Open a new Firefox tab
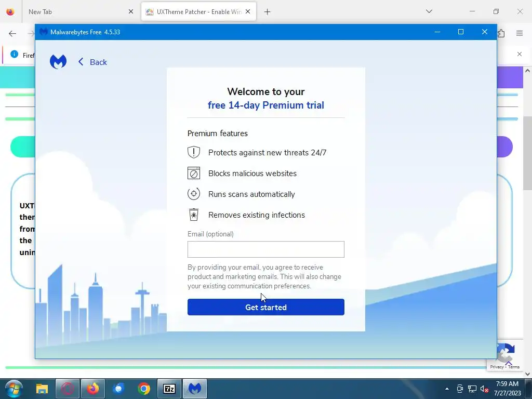The image size is (532, 399). (268, 12)
